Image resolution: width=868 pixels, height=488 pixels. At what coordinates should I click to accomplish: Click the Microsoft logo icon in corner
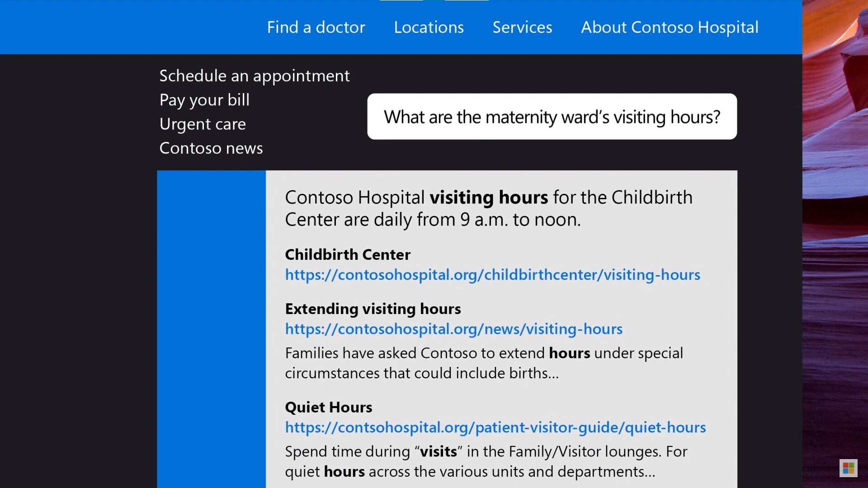[x=848, y=468]
